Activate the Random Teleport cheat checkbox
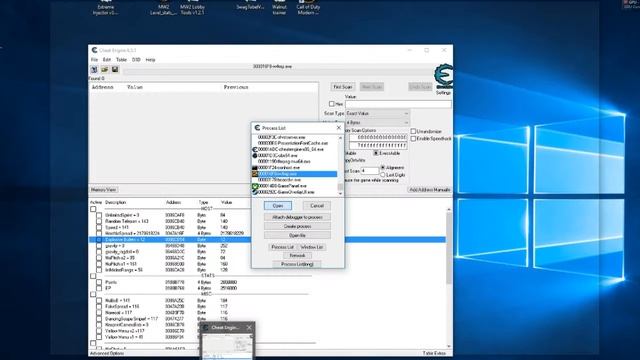The height and width of the screenshot is (360, 640). coord(99,221)
